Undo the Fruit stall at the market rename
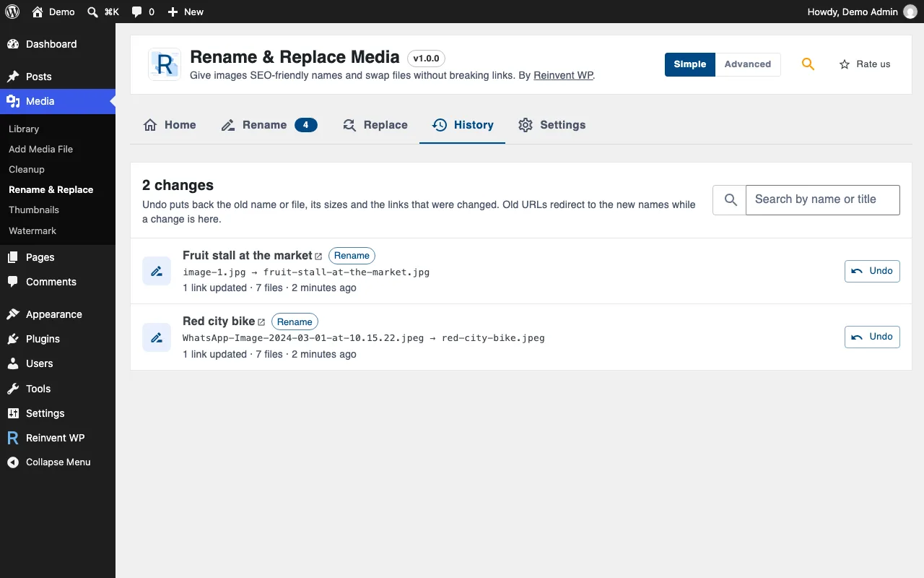This screenshot has width=924, height=578. click(x=872, y=271)
